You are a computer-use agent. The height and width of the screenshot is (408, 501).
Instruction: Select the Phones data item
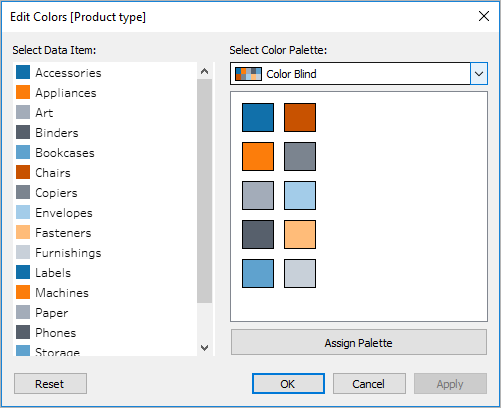[x=105, y=333]
